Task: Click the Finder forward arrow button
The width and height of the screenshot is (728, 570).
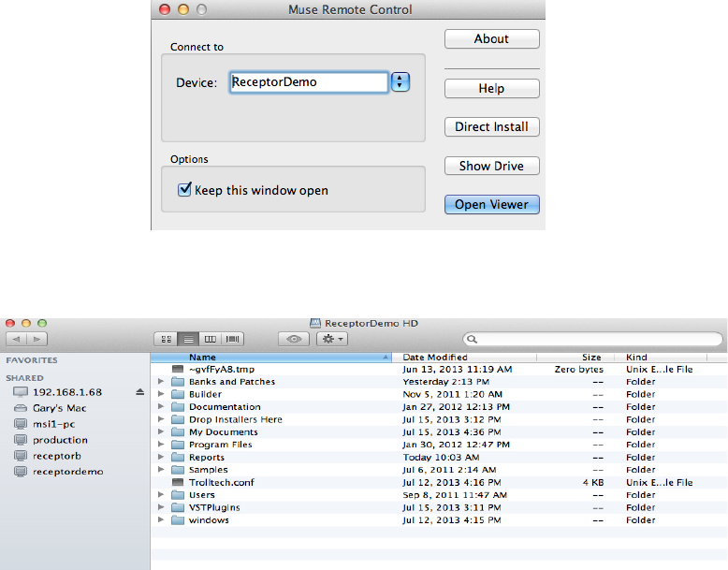Action: tap(37, 339)
